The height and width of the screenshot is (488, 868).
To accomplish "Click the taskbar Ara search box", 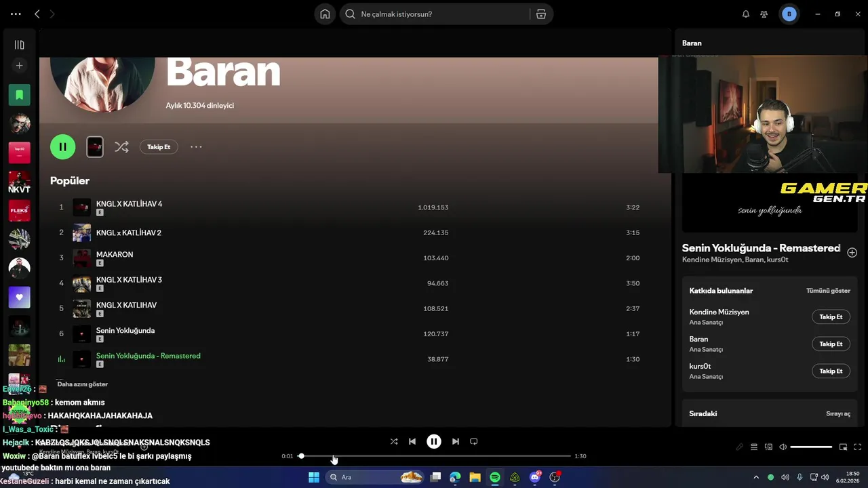I will 374,477.
